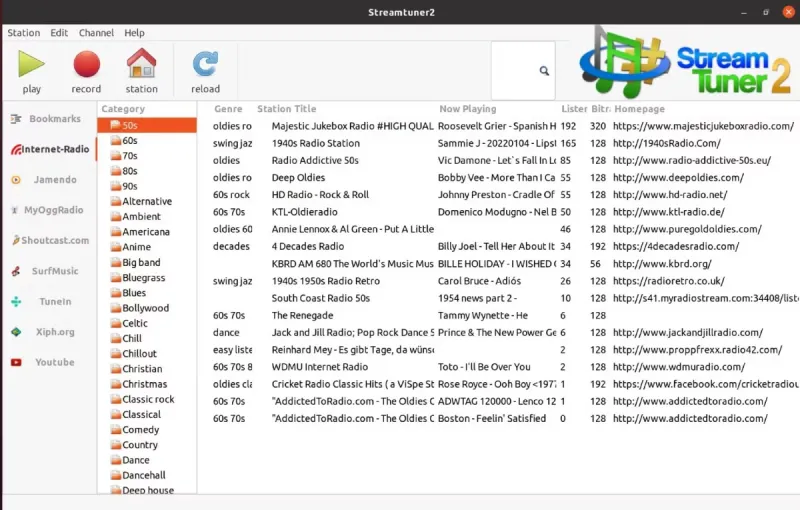
Task: Sort by Station Title column header
Action: click(287, 109)
